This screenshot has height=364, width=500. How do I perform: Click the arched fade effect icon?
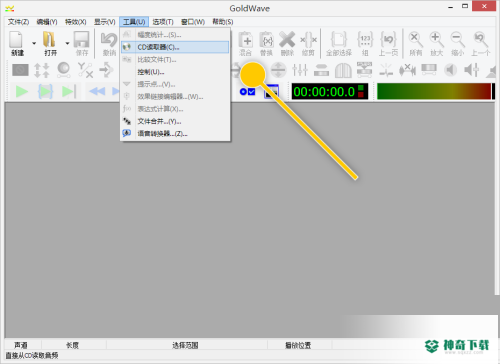(343, 70)
